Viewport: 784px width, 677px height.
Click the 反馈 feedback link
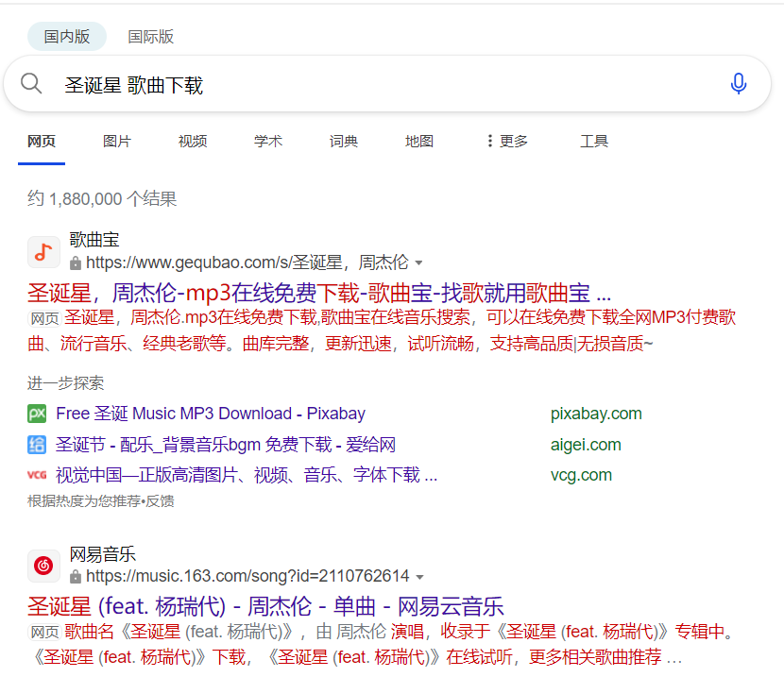coord(160,501)
